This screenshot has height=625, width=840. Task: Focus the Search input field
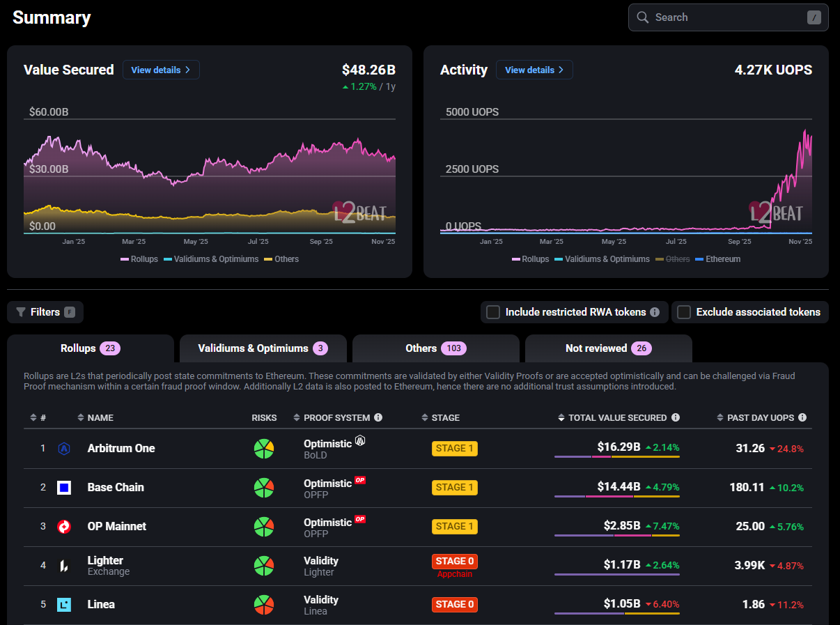(729, 17)
